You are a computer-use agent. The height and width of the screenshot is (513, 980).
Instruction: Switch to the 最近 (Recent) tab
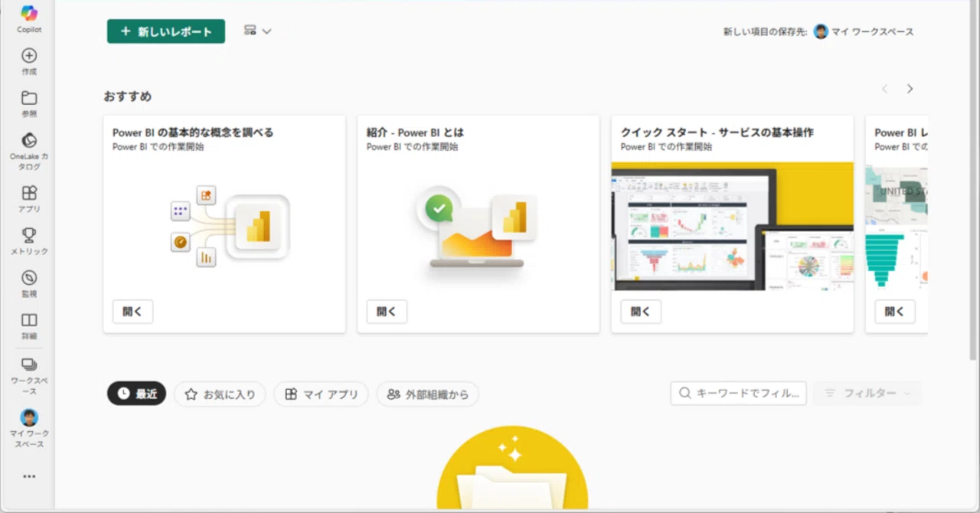(x=137, y=394)
